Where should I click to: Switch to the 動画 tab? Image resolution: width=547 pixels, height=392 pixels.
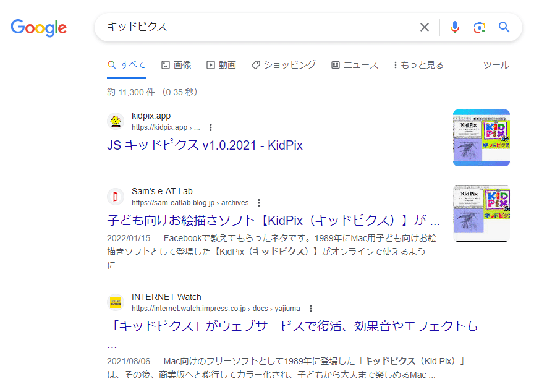coord(221,65)
